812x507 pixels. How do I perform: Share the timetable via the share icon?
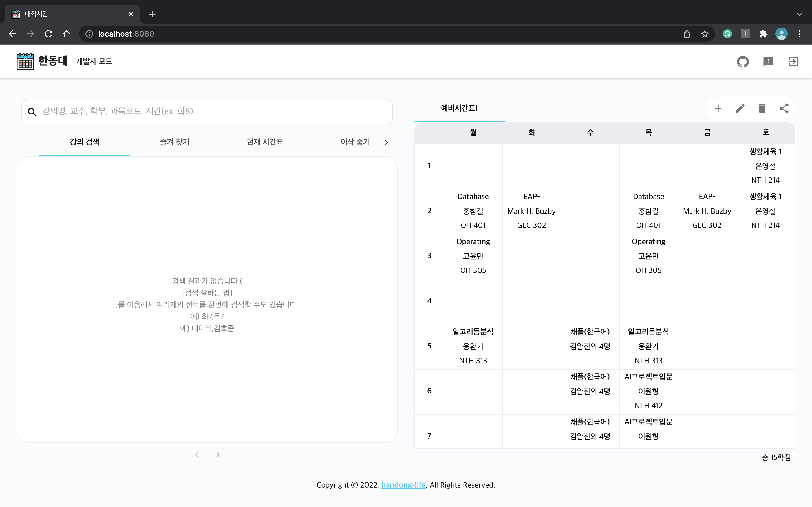[x=784, y=108]
